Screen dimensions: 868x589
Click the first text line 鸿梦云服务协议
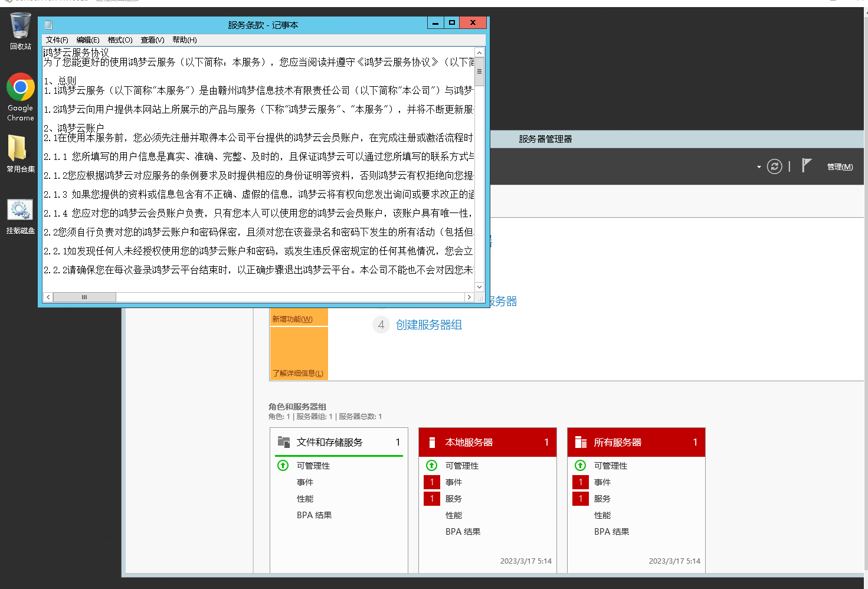point(76,53)
